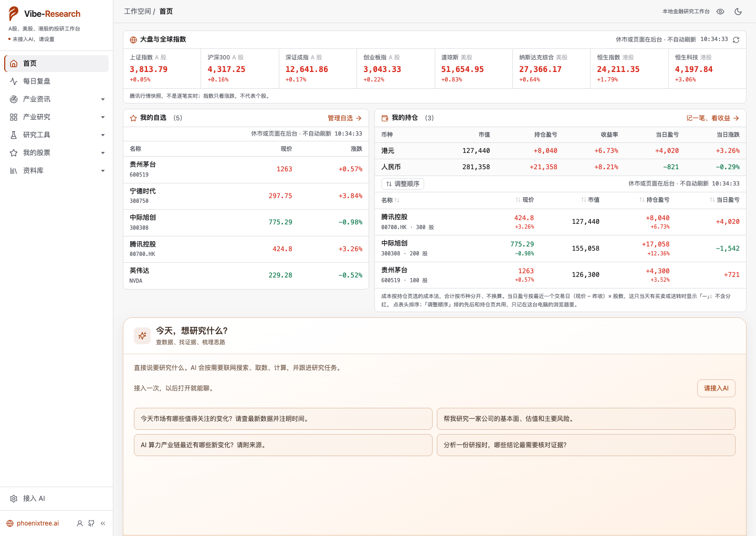Collapse the sidebar with double-chevron icon
This screenshot has width=756, height=536.
[103, 523]
